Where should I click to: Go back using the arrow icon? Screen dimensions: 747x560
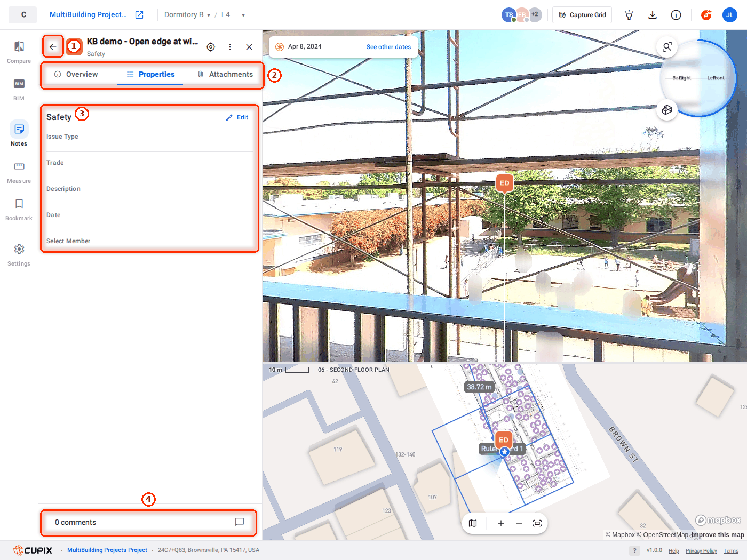(x=53, y=47)
